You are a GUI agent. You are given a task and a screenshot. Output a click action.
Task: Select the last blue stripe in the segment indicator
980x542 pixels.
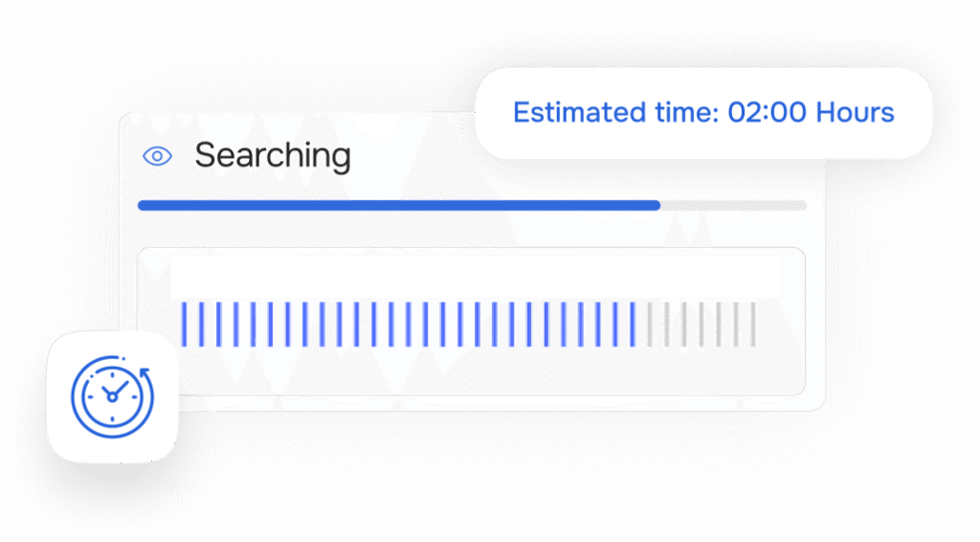632,324
